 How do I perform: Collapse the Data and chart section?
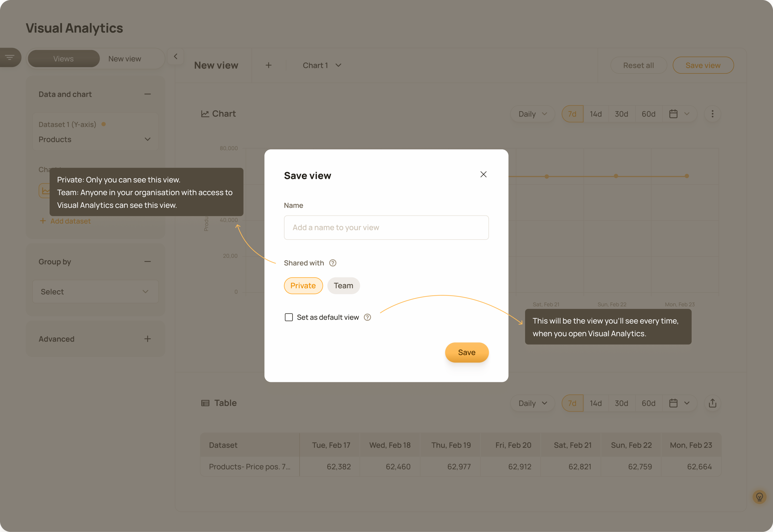pyautogui.click(x=148, y=94)
